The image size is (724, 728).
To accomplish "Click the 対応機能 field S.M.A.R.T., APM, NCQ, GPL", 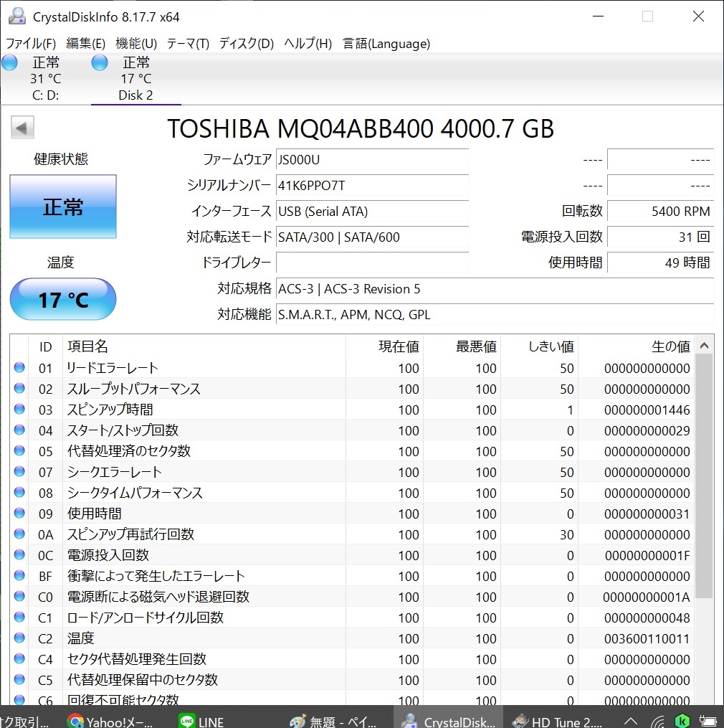I will pos(495,314).
